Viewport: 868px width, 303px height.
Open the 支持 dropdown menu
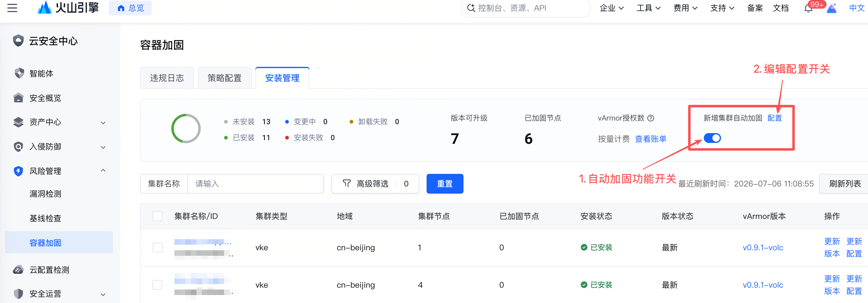click(722, 8)
